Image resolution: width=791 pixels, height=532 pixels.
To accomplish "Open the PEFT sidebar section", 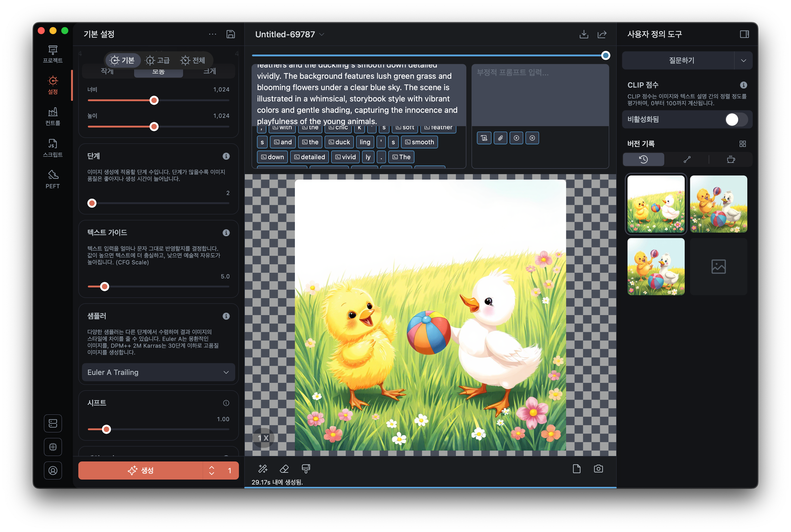I will pos(53,179).
